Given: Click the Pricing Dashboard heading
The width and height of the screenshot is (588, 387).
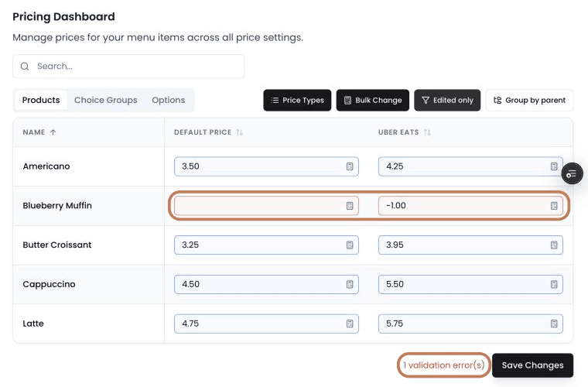Looking at the screenshot, I should pyautogui.click(x=63, y=17).
